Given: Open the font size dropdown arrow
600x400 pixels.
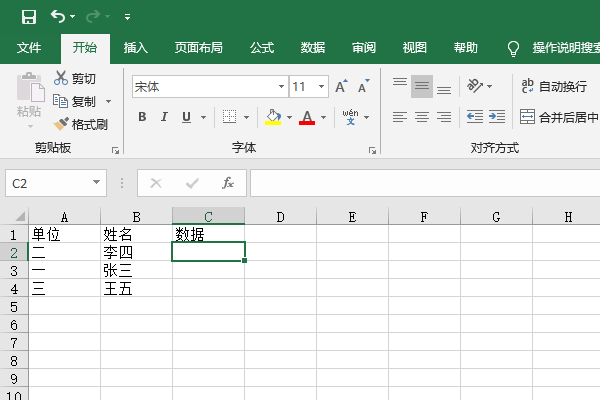Looking at the screenshot, I should click(321, 87).
